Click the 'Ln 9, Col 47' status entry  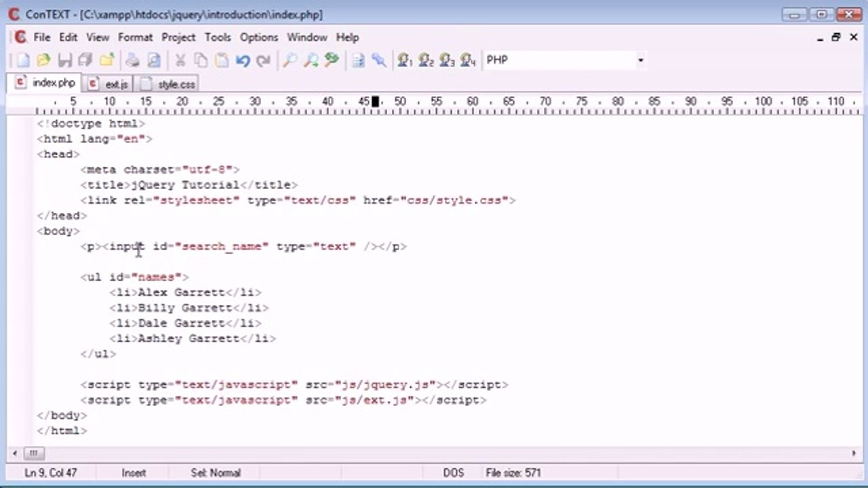tap(51, 473)
